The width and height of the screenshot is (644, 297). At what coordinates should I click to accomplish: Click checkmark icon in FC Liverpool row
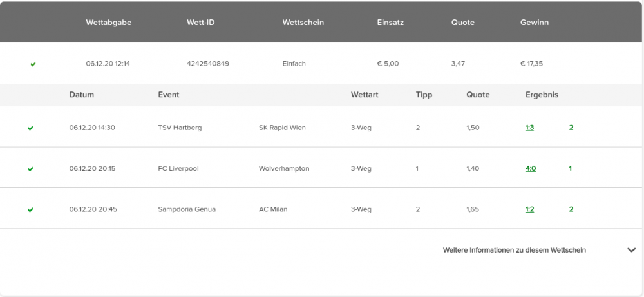click(30, 169)
